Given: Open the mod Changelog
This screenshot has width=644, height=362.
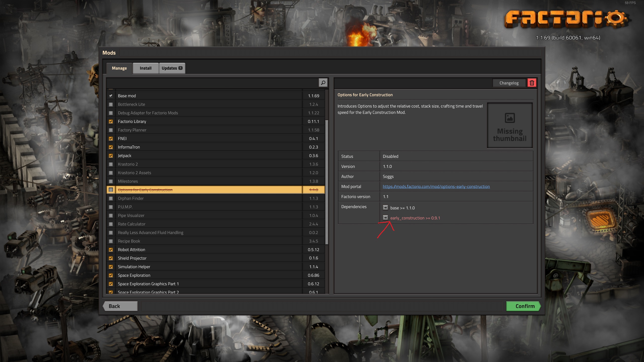Looking at the screenshot, I should (509, 83).
